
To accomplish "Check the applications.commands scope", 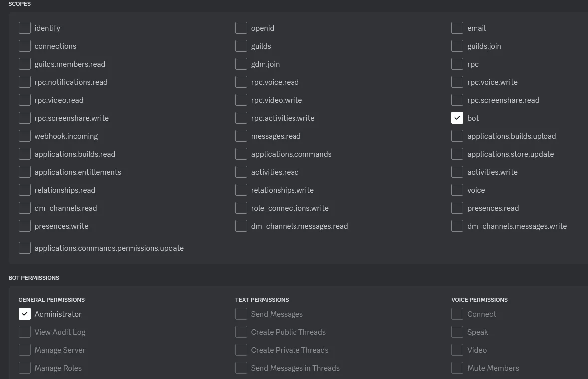I will click(241, 154).
